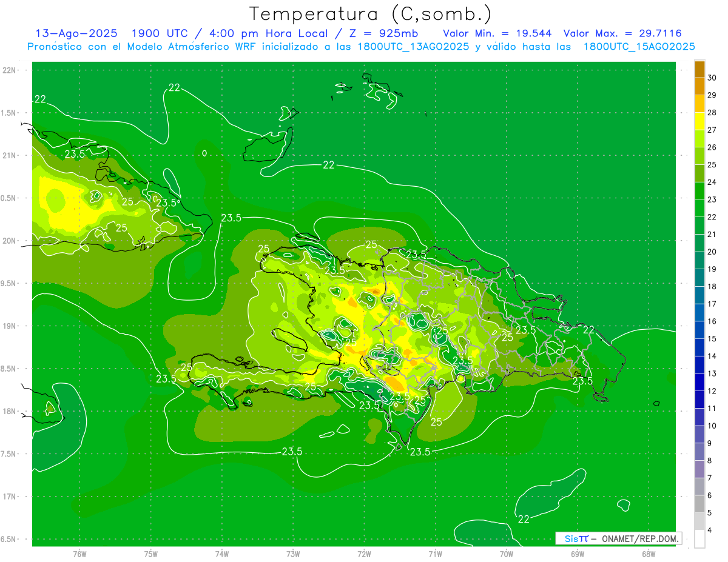Select the pressure level "Z = 925mb"
This screenshot has width=728, height=562.
(383, 33)
